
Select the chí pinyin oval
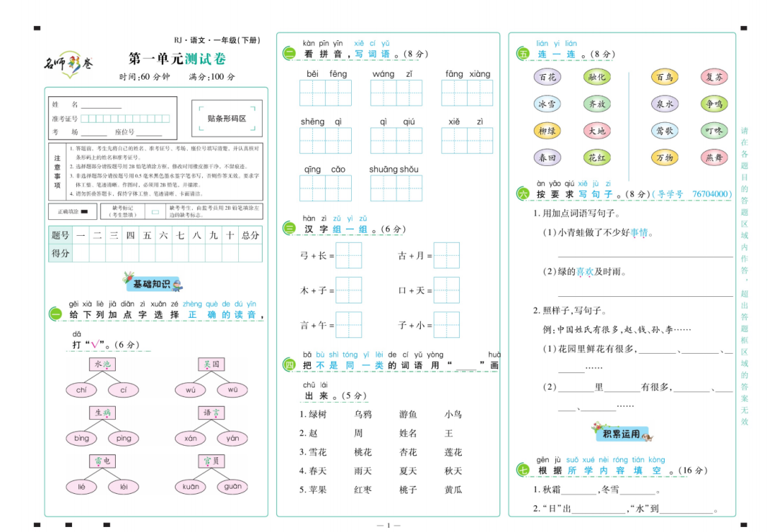pyautogui.click(x=81, y=390)
